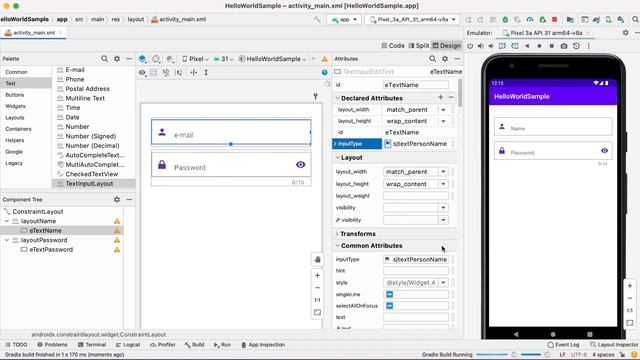The height and width of the screenshot is (360, 640).
Task: Open Pixel_3a_API_31 device dropdown
Action: (x=412, y=19)
